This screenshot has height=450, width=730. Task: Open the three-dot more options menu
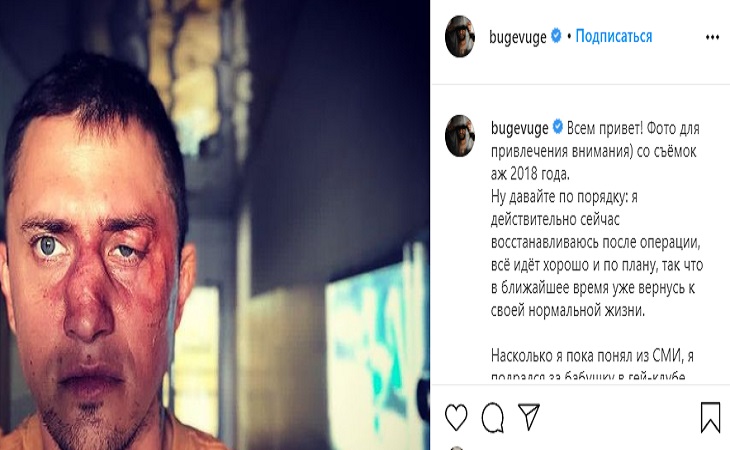pos(712,37)
